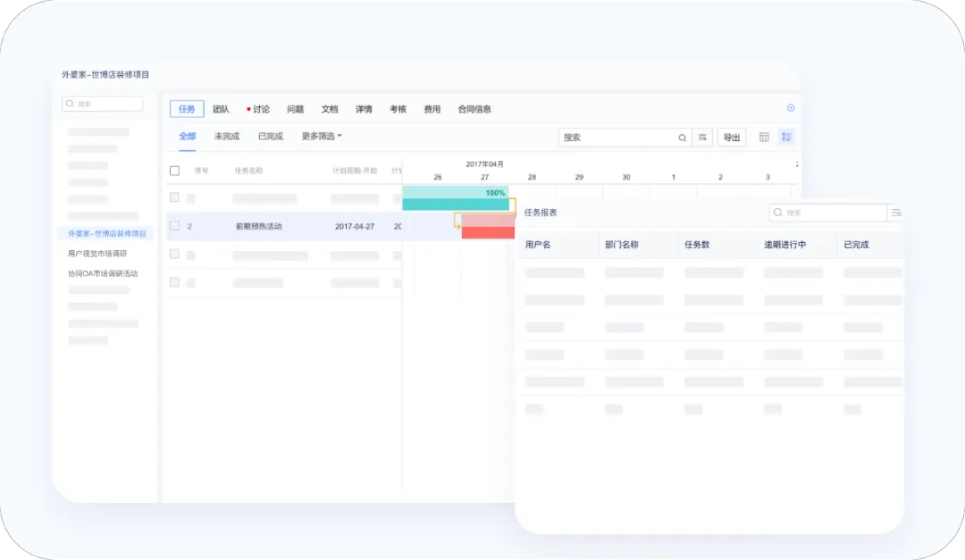Click the magnifier icon in the task search box
Screen dimensions: 965x560
point(683,138)
